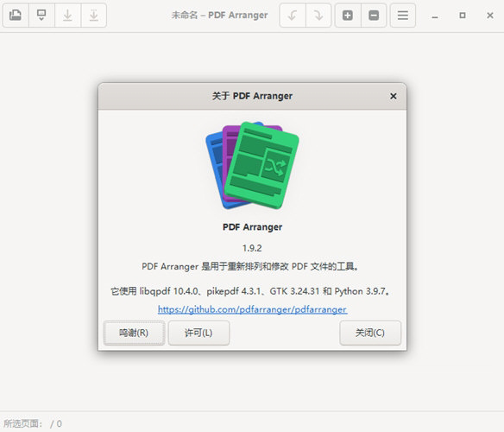Click the description line about rearranging PDF files
The image size is (504, 432).
250,266
